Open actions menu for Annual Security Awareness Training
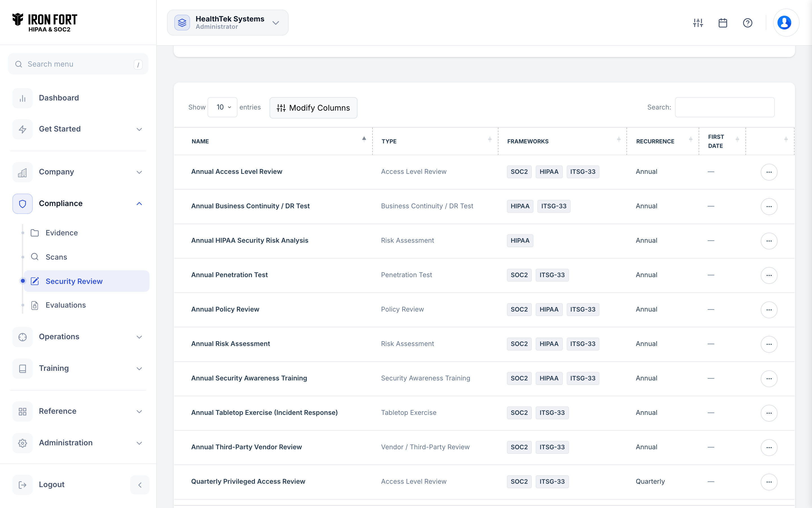812x508 pixels. [769, 379]
